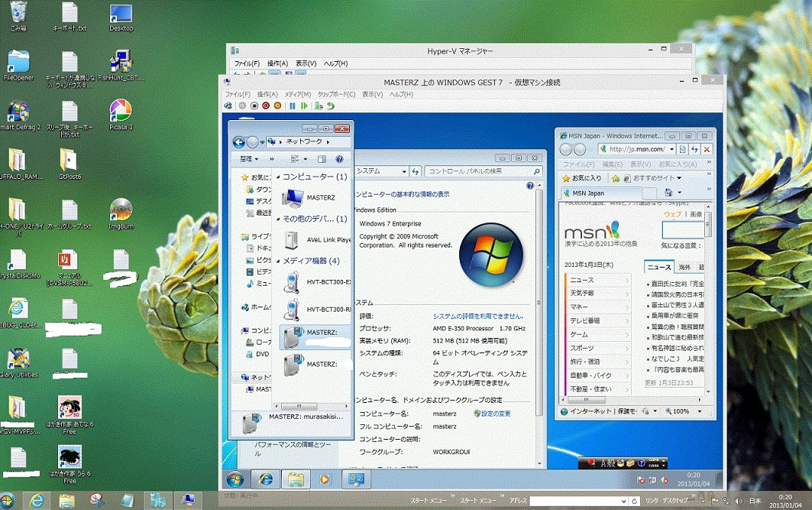Viewport: 812px width, 510px height.
Task: Open 表示(V) menu in VM connection window
Action: pyautogui.click(x=372, y=94)
